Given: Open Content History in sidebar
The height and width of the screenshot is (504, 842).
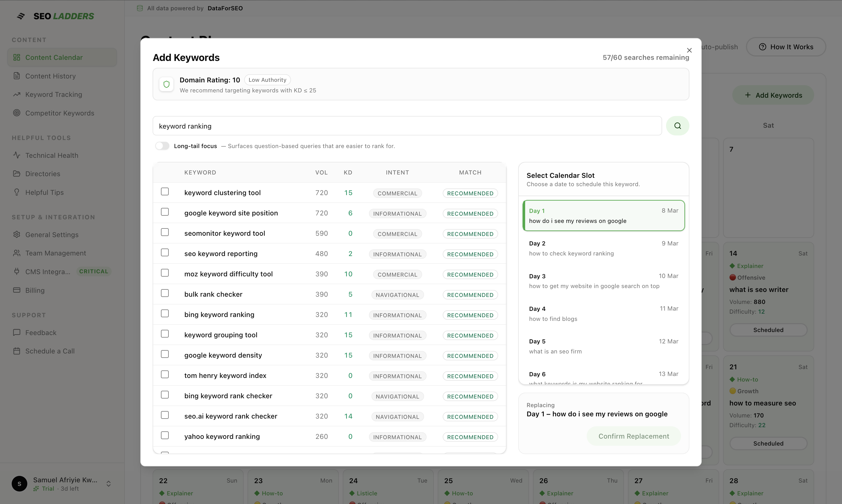Looking at the screenshot, I should click(x=50, y=76).
